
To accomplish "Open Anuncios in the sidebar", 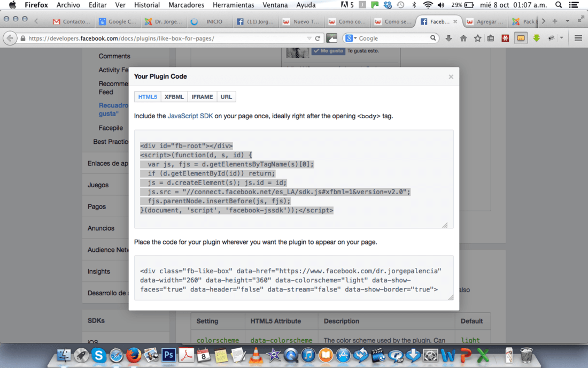I will [101, 228].
